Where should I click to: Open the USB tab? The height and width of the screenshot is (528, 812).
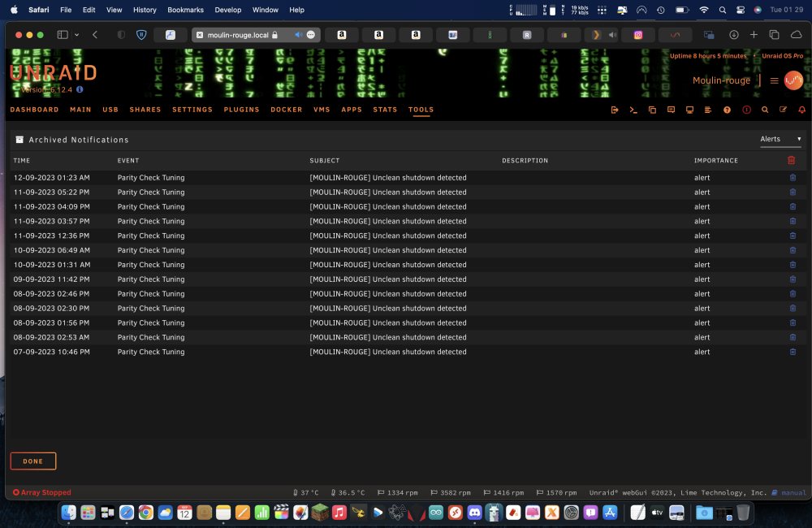coord(110,110)
